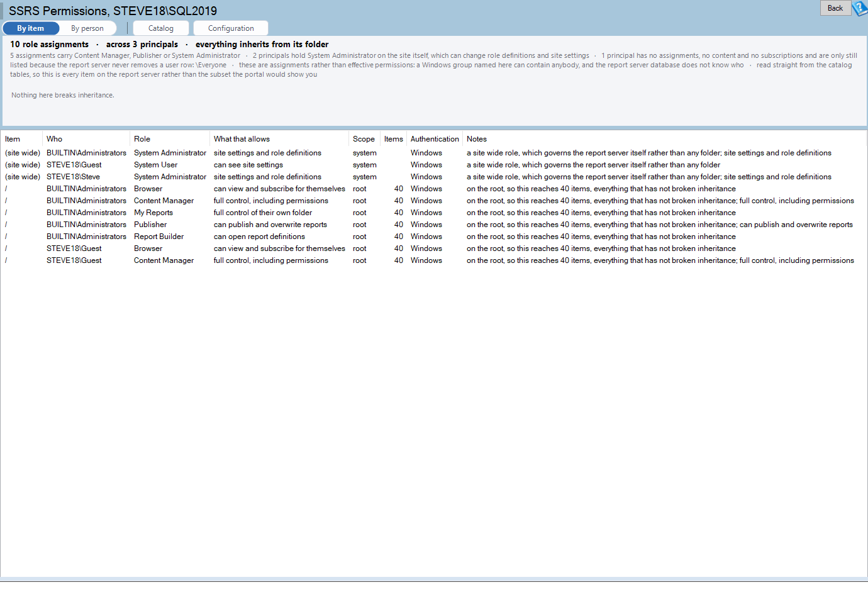Sort by the Item column header
This screenshot has width=868, height=614.
pos(21,139)
